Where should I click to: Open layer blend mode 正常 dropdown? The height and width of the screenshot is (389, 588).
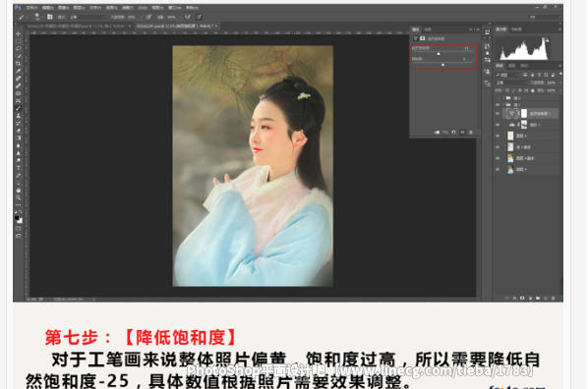[510, 83]
